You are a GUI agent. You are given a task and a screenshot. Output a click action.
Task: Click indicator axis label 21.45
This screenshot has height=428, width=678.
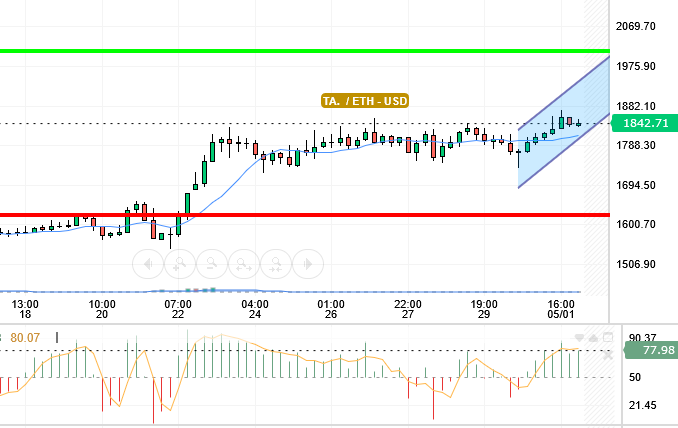(x=643, y=406)
